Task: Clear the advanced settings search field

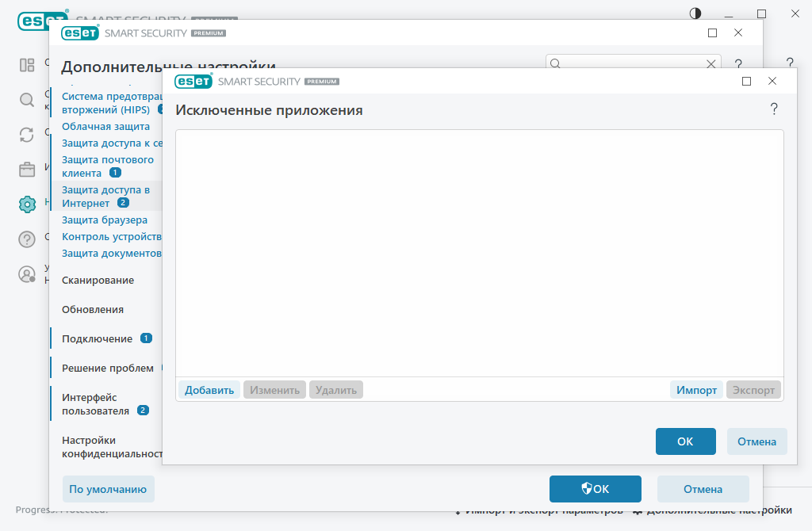Action: (711, 63)
